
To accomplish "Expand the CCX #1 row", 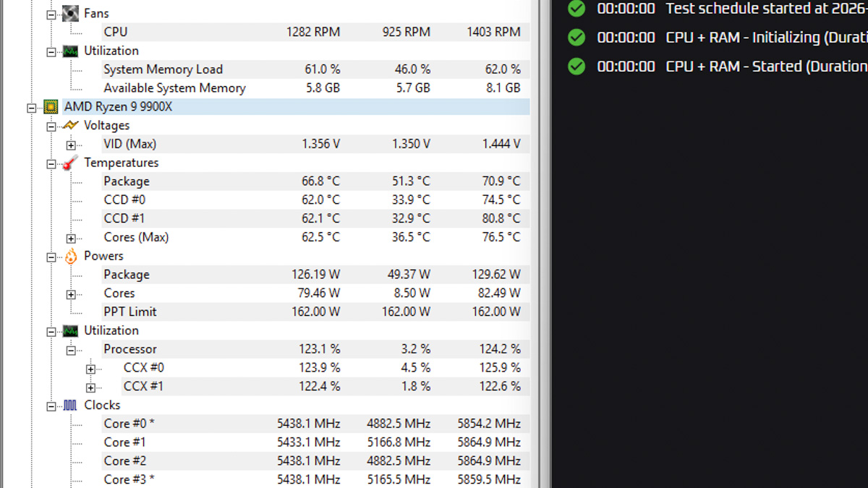I will [90, 388].
